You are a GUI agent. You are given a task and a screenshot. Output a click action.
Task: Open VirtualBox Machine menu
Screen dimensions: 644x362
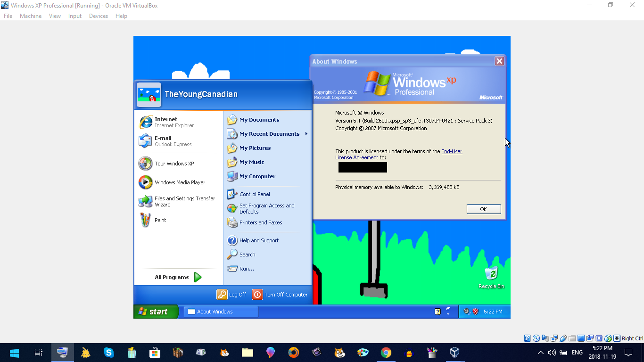point(31,16)
